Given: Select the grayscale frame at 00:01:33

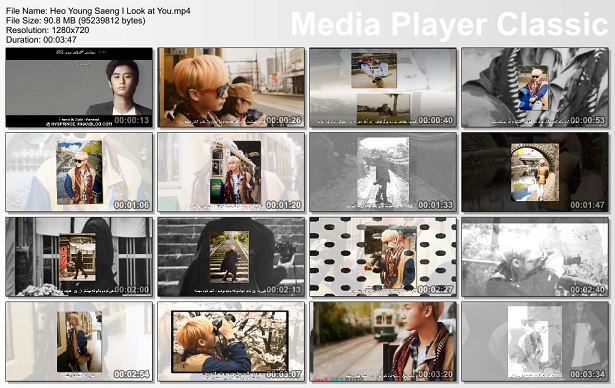Looking at the screenshot, I should pyautogui.click(x=383, y=172).
